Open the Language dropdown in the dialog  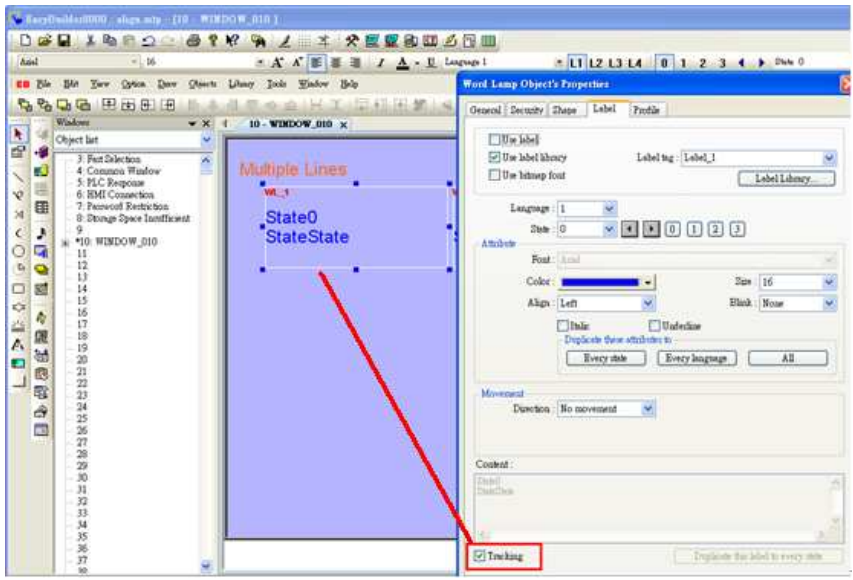609,208
